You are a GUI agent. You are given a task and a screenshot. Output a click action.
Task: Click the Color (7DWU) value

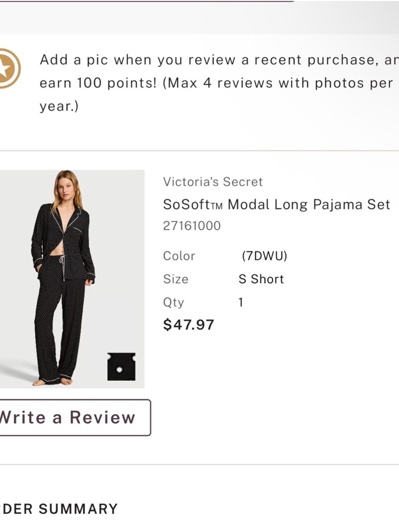coord(265,256)
